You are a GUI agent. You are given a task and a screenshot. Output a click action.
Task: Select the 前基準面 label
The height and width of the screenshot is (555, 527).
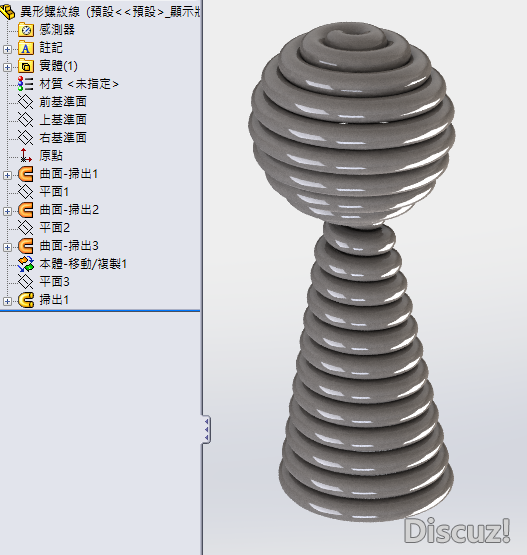pyautogui.click(x=63, y=102)
